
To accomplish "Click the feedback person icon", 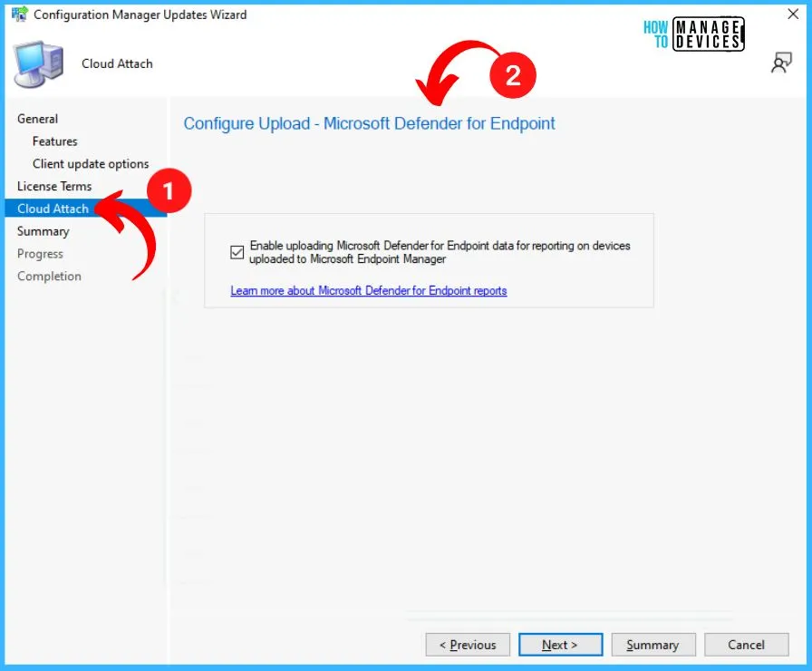I will coord(781,63).
